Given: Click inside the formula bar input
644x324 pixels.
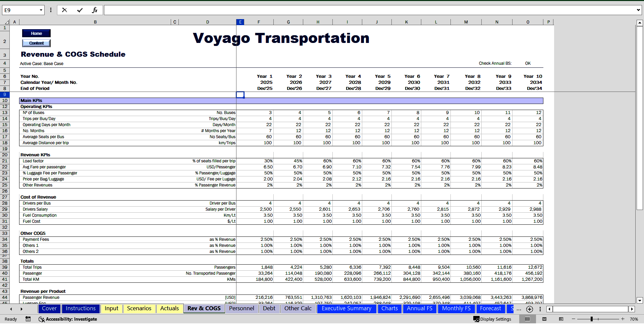Looking at the screenshot, I should [369, 10].
